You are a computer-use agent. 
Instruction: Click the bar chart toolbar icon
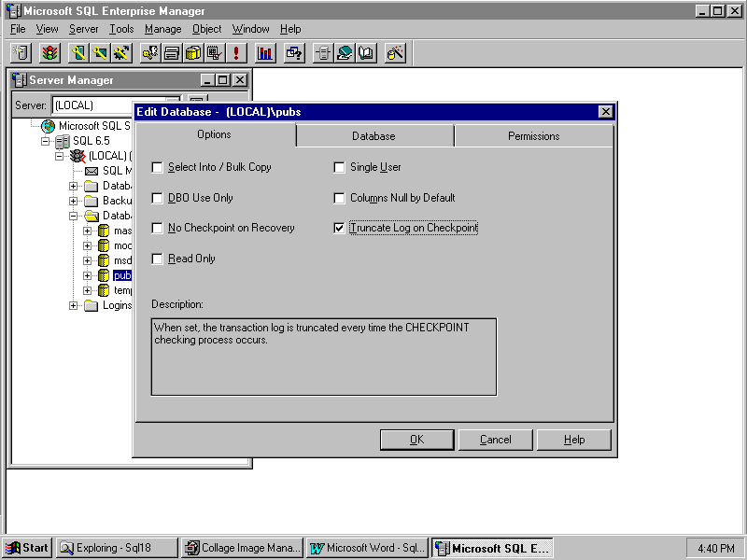pos(265,53)
